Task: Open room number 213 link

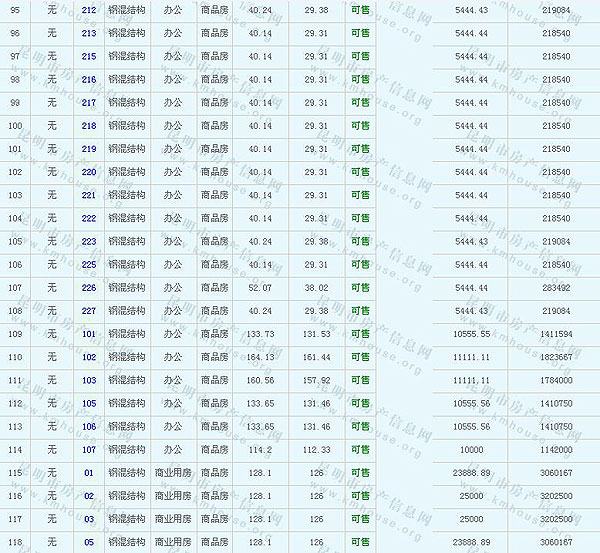Action: tap(89, 32)
